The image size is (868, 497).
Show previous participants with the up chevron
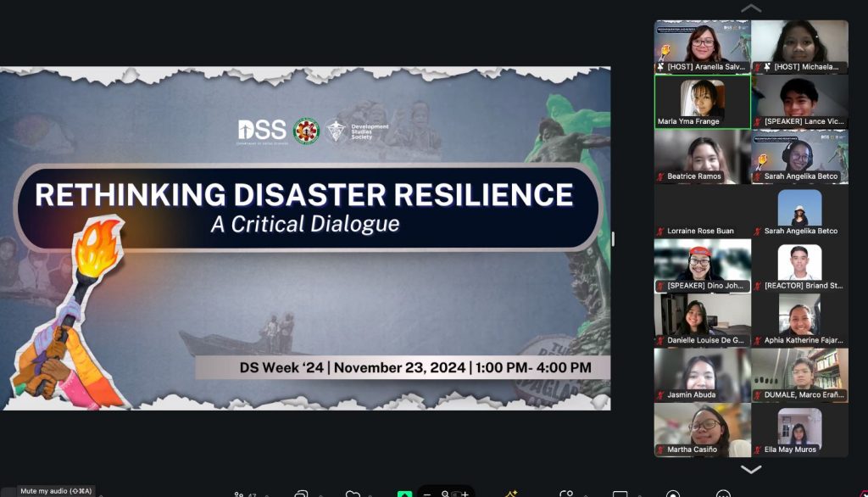point(751,8)
